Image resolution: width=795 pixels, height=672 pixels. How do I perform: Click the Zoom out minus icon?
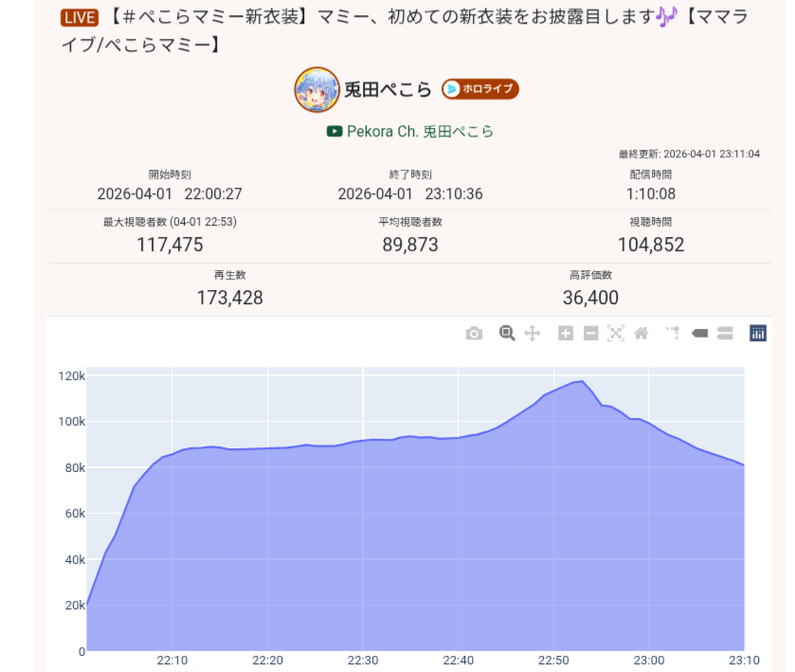coord(590,334)
